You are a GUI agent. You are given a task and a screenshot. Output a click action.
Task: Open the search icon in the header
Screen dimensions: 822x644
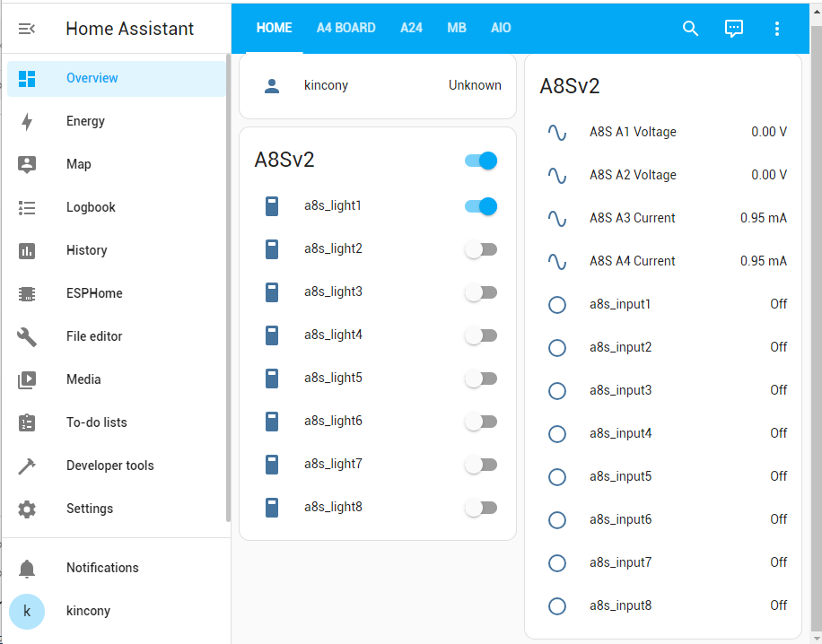(690, 29)
